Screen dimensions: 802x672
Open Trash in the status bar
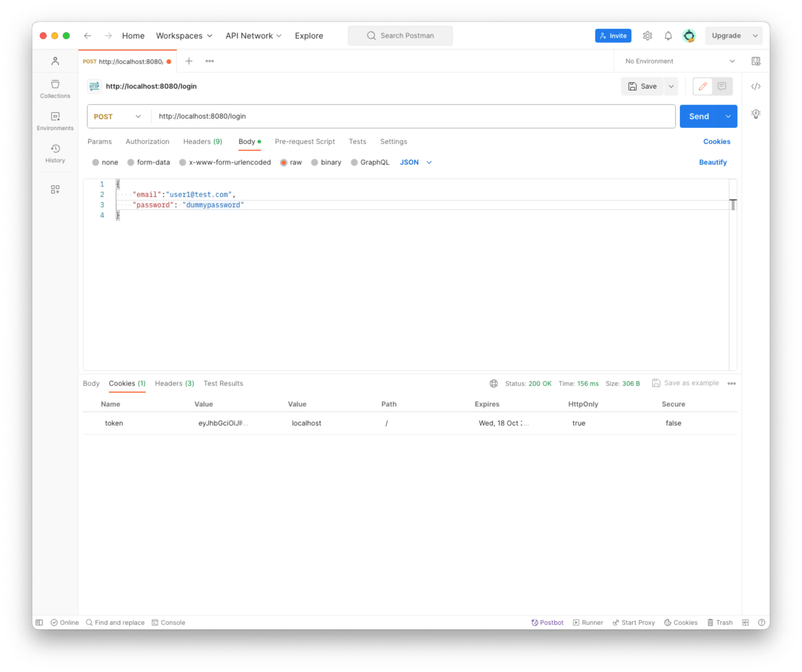coord(720,622)
